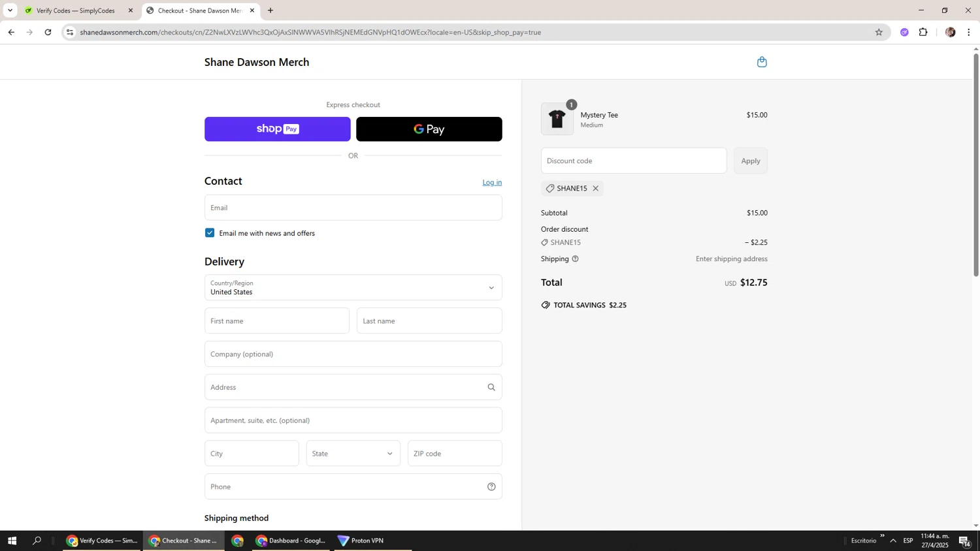Click the Log in link

[x=492, y=183]
